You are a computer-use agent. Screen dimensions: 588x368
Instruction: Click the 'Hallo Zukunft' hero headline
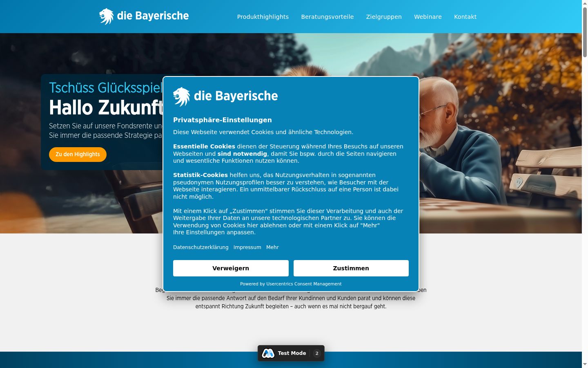[x=106, y=108]
